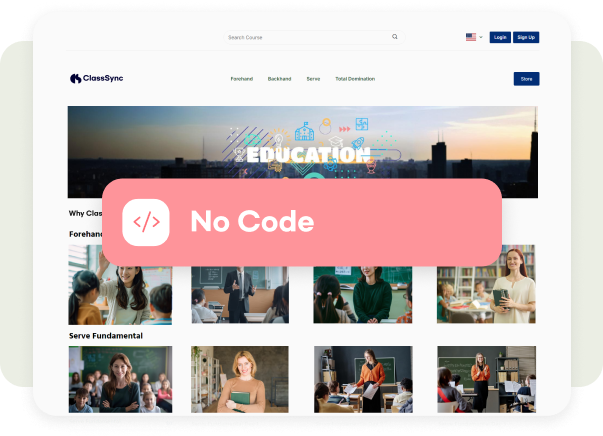Click the Sign Up button
The width and height of the screenshot is (603, 436).
tap(526, 37)
